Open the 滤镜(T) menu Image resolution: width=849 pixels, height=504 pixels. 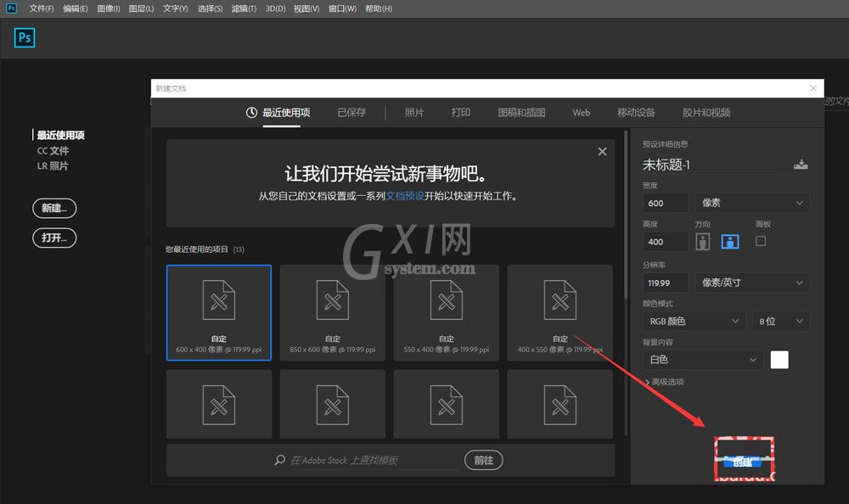pyautogui.click(x=244, y=8)
